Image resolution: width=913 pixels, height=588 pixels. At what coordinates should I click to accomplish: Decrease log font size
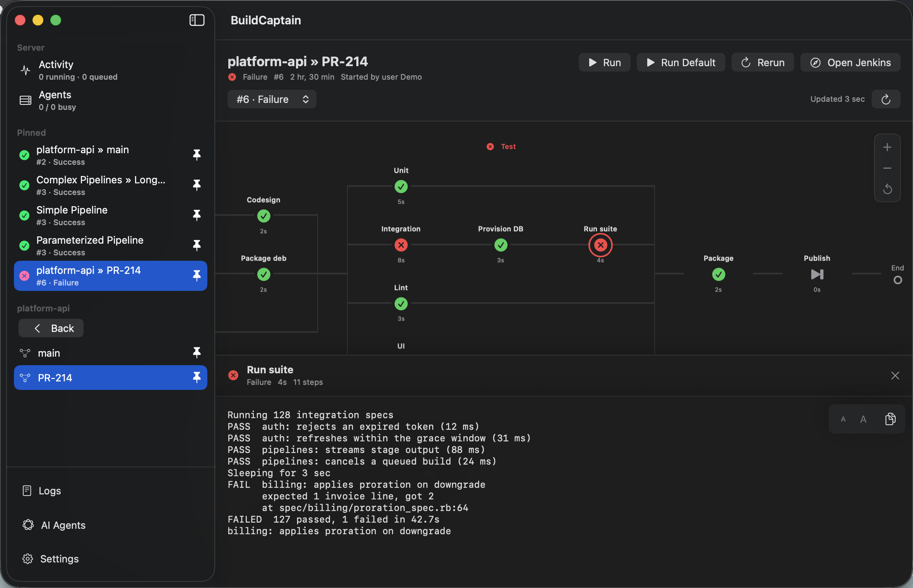843,419
